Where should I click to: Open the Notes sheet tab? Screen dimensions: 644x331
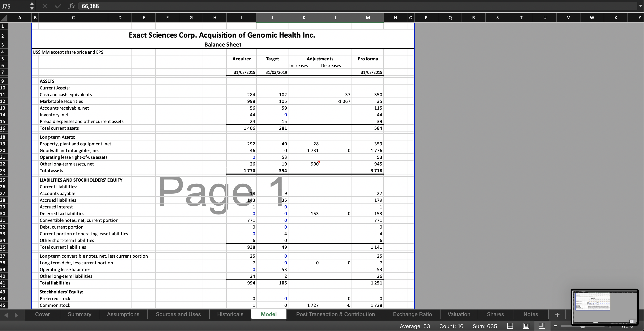click(530, 314)
